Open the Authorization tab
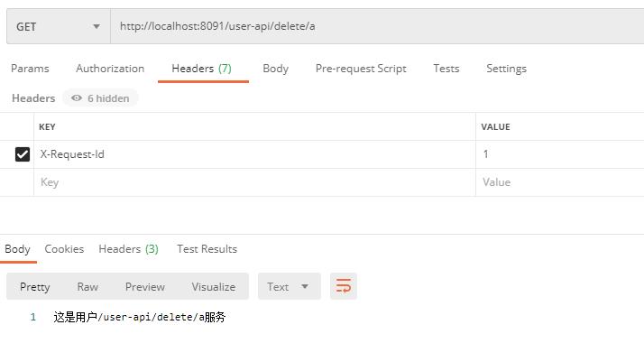644x362 pixels. click(x=110, y=69)
